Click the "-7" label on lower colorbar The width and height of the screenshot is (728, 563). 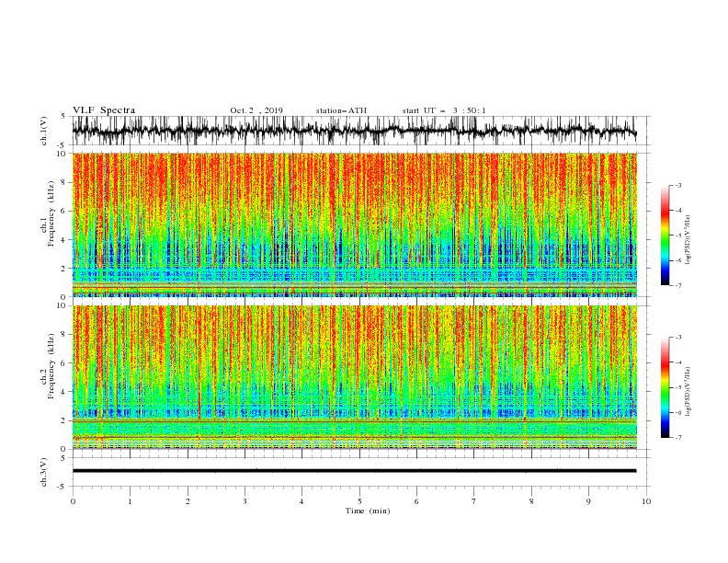point(678,438)
